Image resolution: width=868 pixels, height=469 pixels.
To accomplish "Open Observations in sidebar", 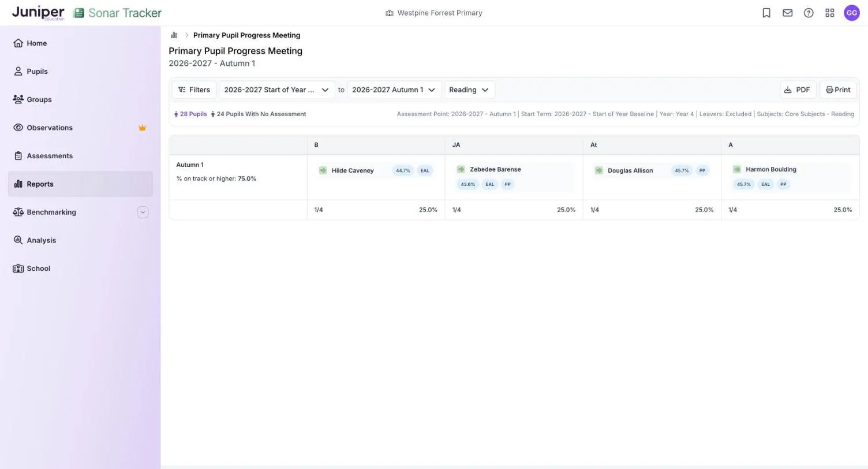I will (x=80, y=128).
